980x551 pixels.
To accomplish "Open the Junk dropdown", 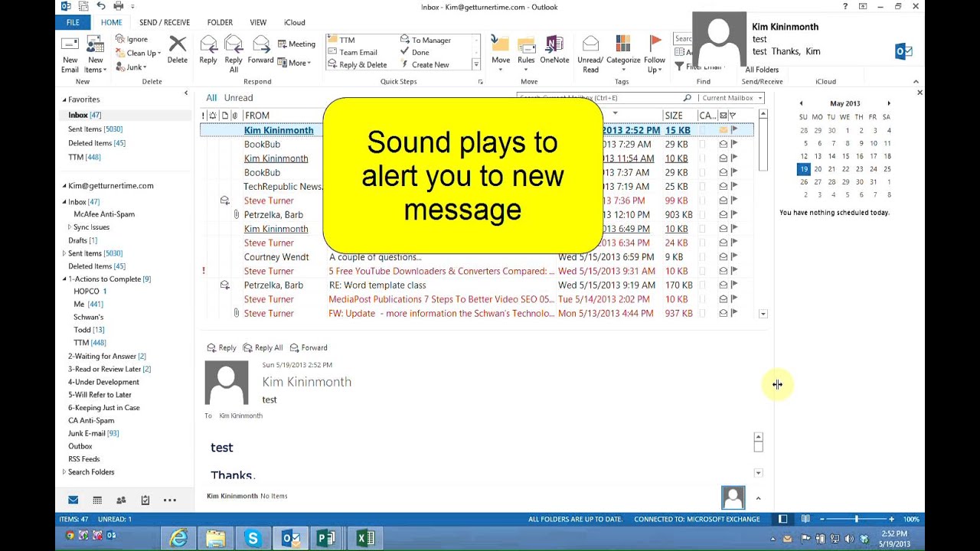I will 130,67.
